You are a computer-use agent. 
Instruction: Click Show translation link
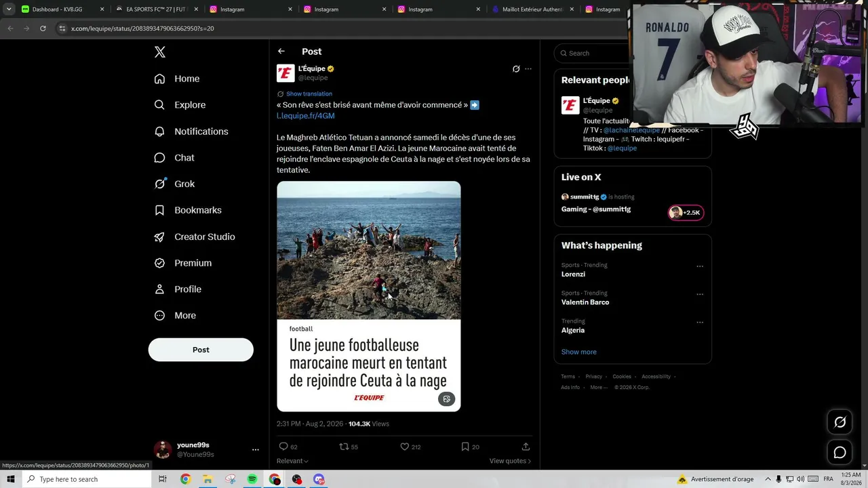pyautogui.click(x=309, y=94)
